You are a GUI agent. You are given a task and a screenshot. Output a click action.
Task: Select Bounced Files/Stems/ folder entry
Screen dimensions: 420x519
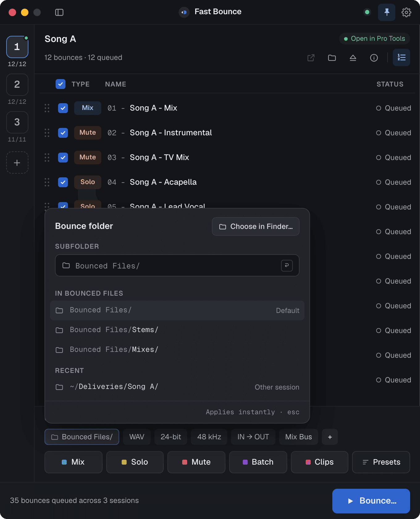click(177, 330)
